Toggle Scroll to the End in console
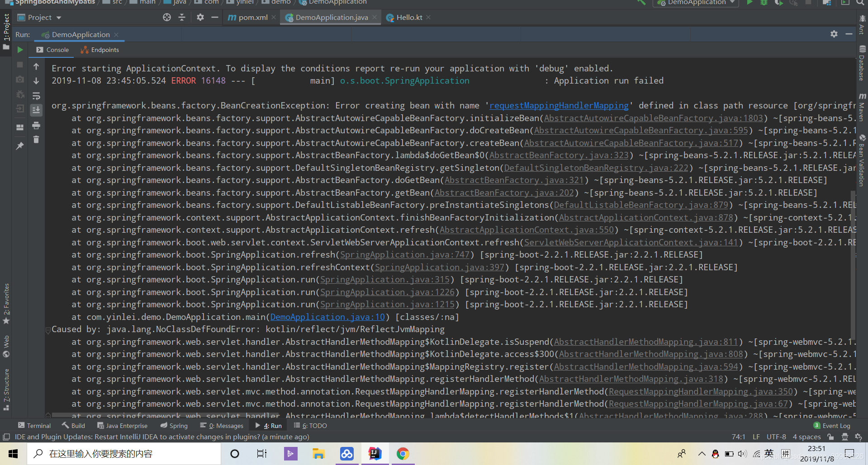The image size is (868, 465). (x=36, y=110)
